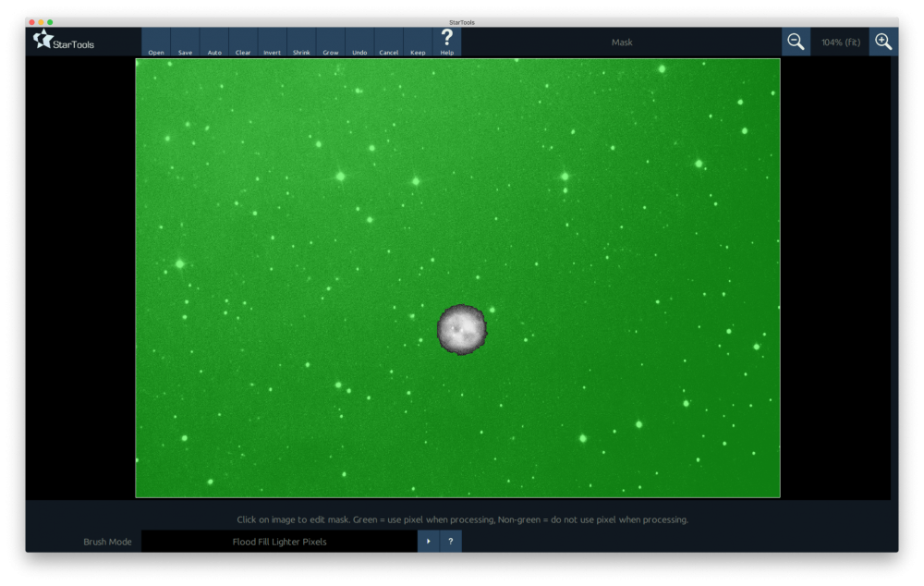The height and width of the screenshot is (586, 924).
Task: Click the Open button in toolbar
Action: pos(156,43)
